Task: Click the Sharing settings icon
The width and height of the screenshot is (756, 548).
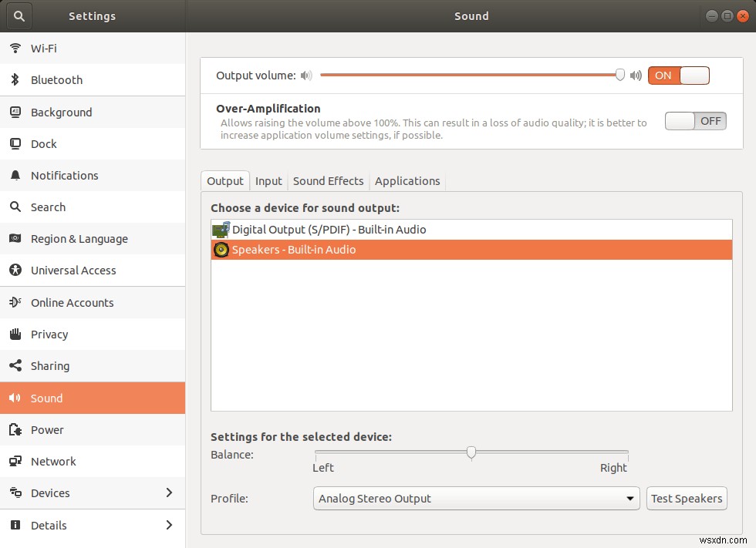Action: tap(16, 365)
